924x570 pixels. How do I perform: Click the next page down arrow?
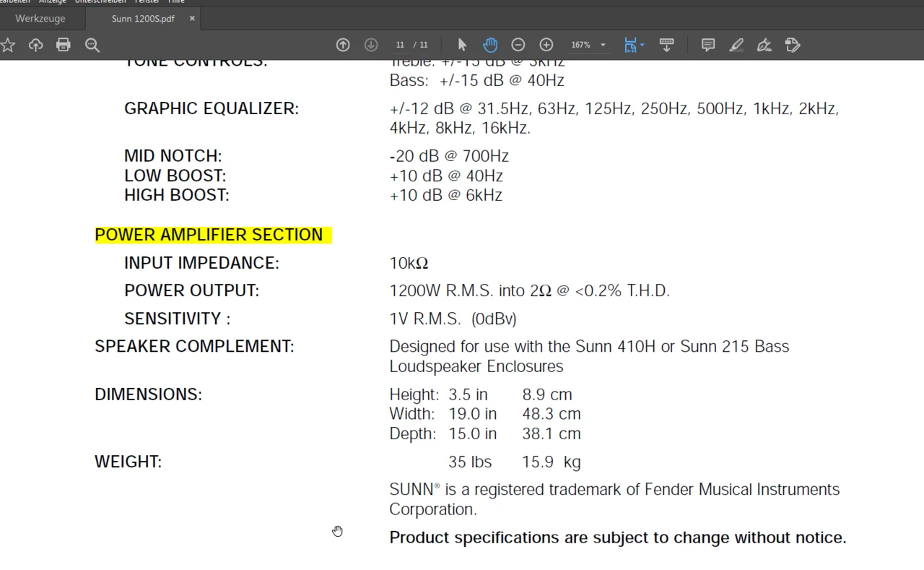tap(371, 45)
